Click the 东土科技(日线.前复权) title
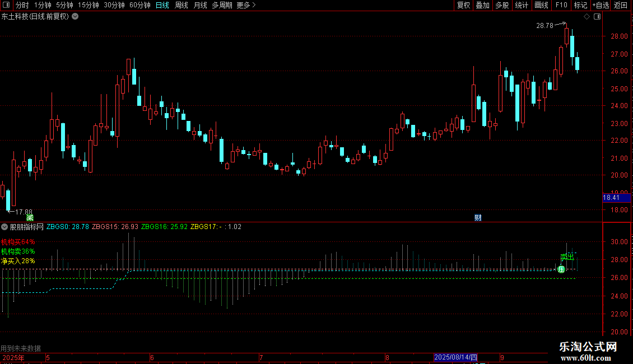 35,17
